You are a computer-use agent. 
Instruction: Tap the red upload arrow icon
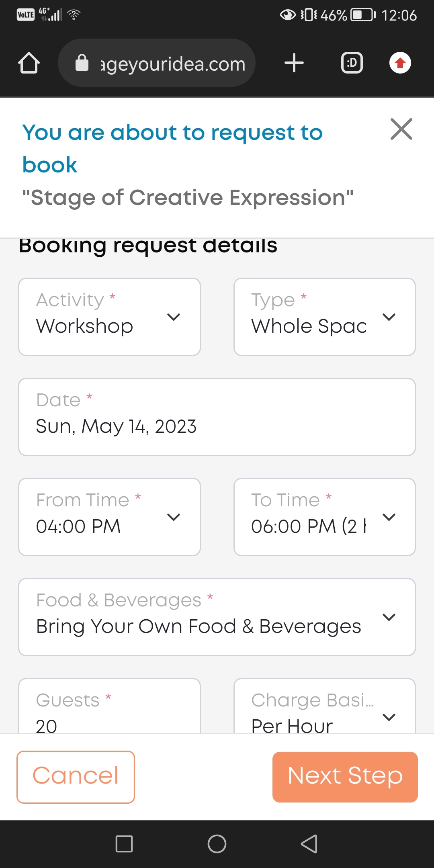(x=400, y=63)
